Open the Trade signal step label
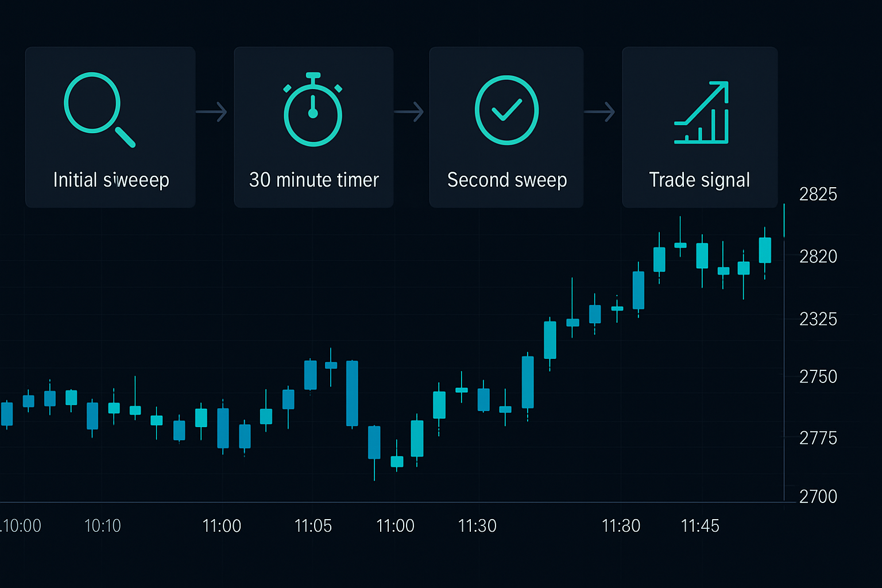The image size is (882, 588). (x=699, y=180)
